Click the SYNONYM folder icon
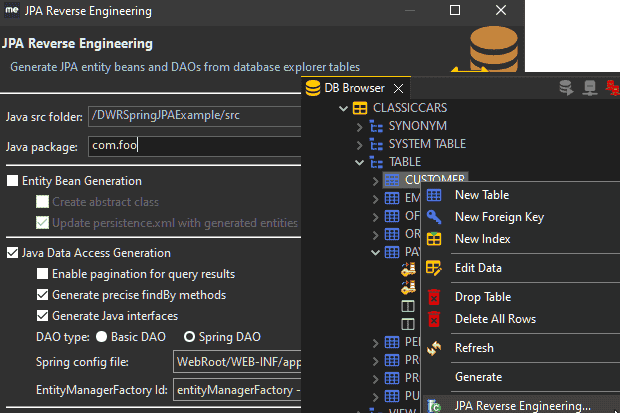This screenshot has width=620, height=413. (376, 126)
